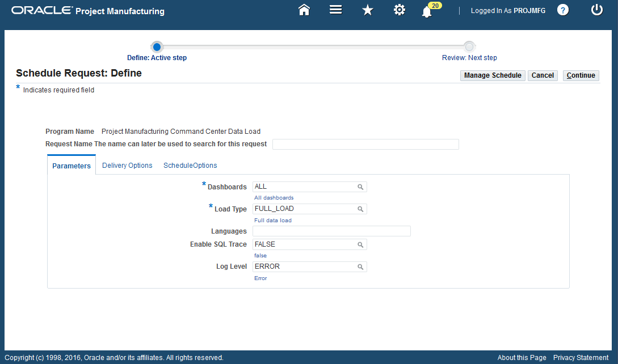
Task: Open Worklist notifications bell icon
Action: tap(426, 12)
